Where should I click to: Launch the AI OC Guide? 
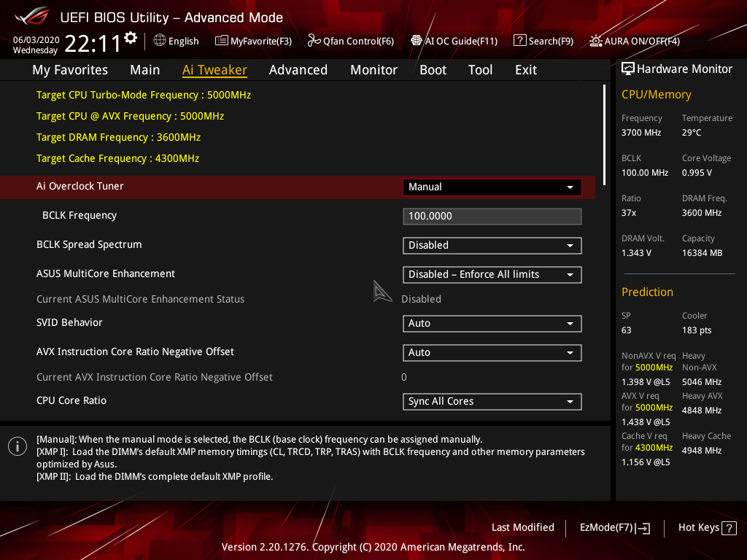tap(454, 41)
